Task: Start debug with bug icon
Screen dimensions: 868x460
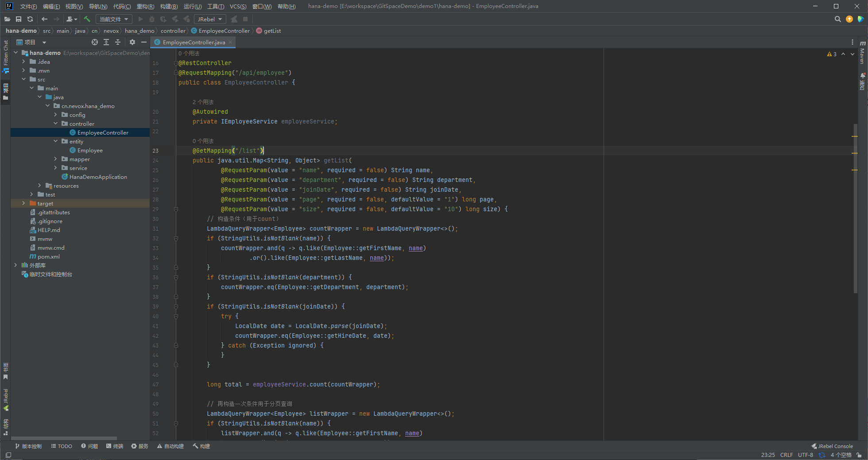Action: (152, 19)
